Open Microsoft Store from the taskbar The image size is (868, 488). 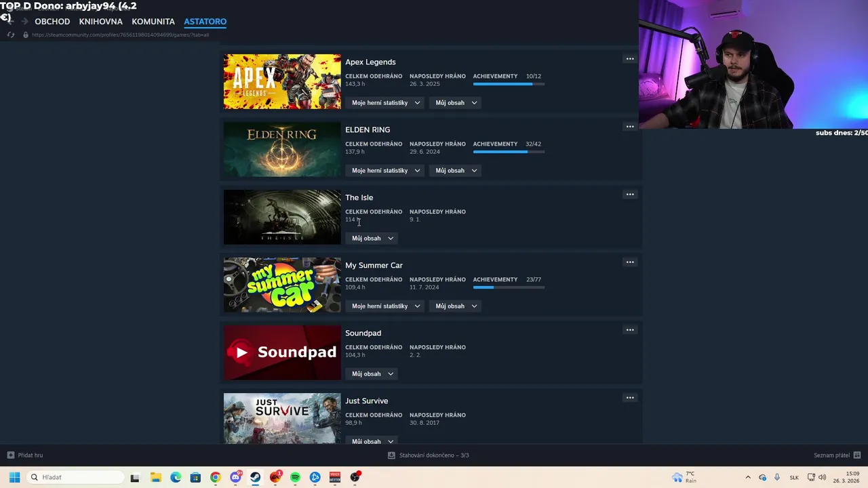tap(195, 477)
